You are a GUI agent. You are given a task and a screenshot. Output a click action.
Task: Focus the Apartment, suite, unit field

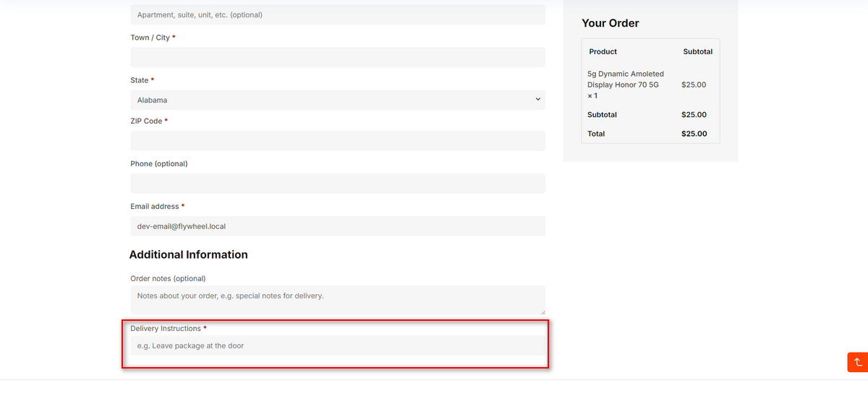coord(338,14)
